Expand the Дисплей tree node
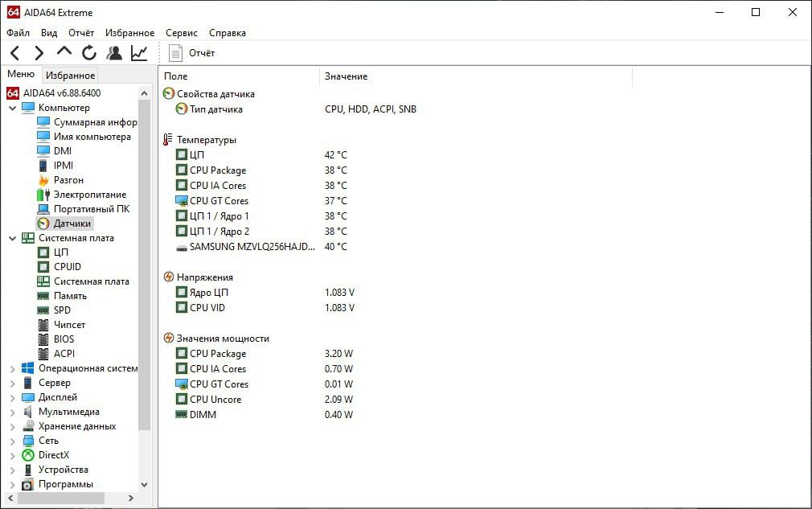The height and width of the screenshot is (509, 812). pyautogui.click(x=12, y=398)
